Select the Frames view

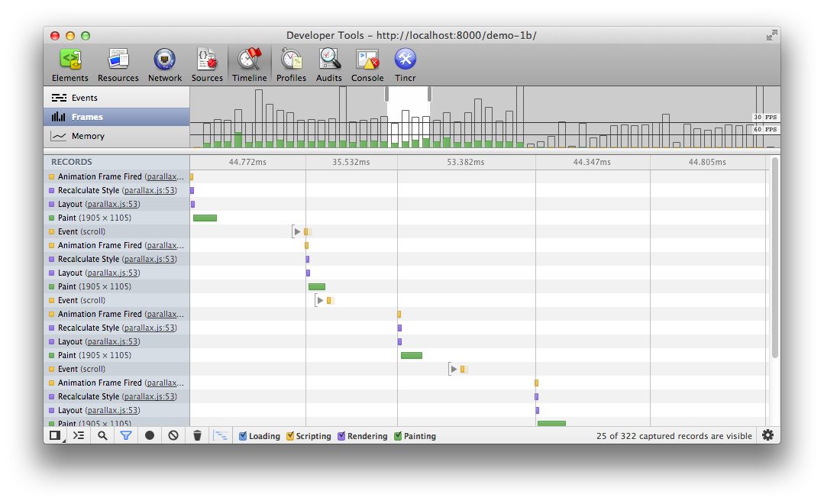(117, 117)
